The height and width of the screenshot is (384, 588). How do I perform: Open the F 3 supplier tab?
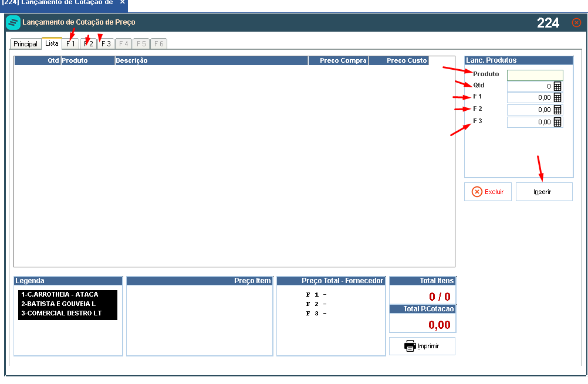pyautogui.click(x=106, y=44)
